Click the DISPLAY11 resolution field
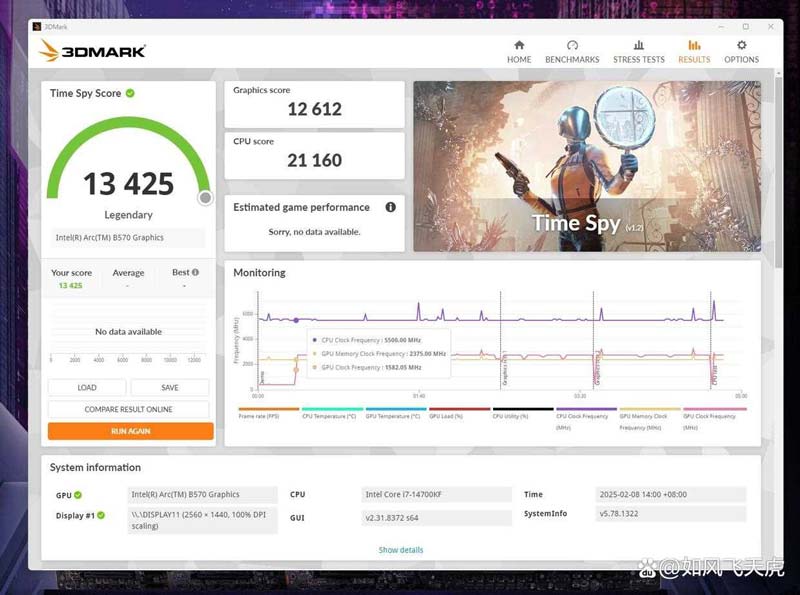Viewport: 800px width, 595px height. tap(203, 520)
